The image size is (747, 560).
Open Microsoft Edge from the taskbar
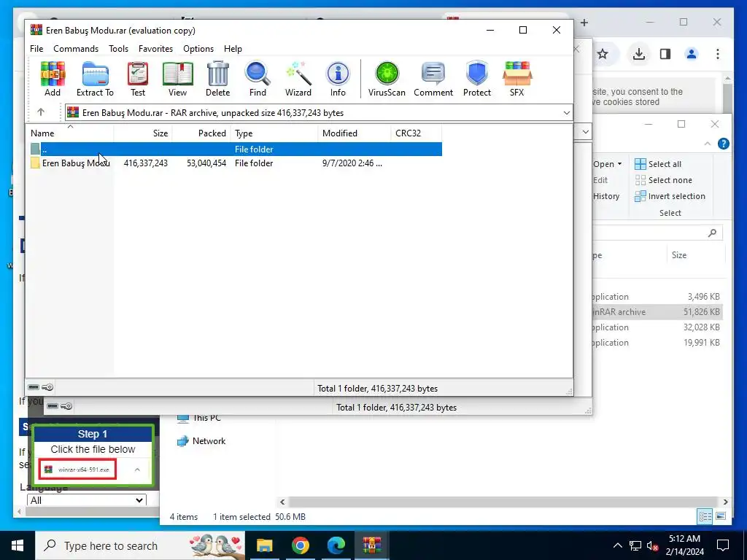click(x=336, y=545)
